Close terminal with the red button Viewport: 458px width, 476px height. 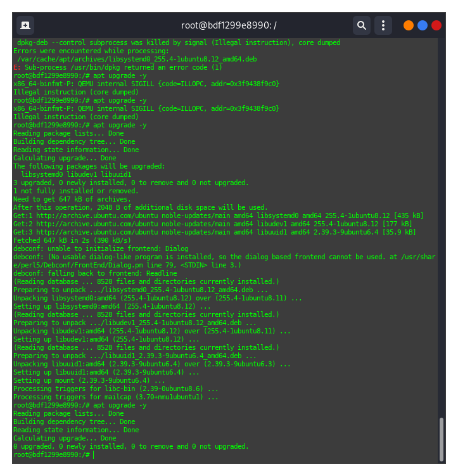tap(436, 25)
